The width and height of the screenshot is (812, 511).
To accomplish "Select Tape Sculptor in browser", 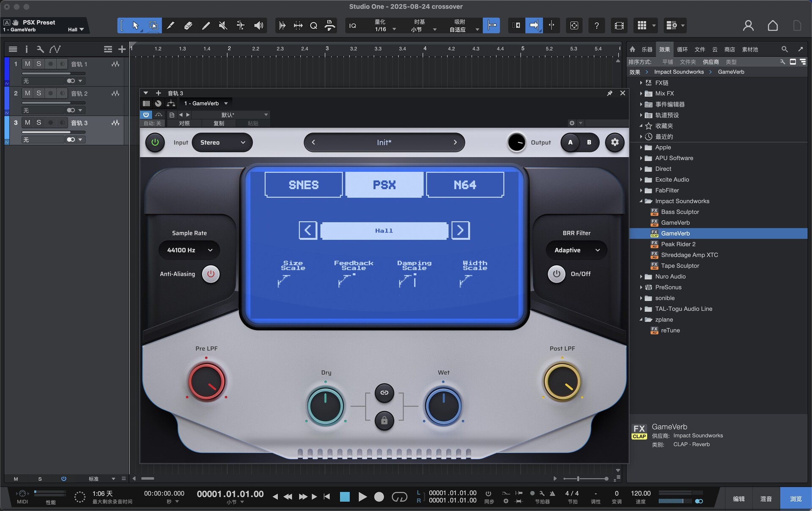I will coord(680,266).
